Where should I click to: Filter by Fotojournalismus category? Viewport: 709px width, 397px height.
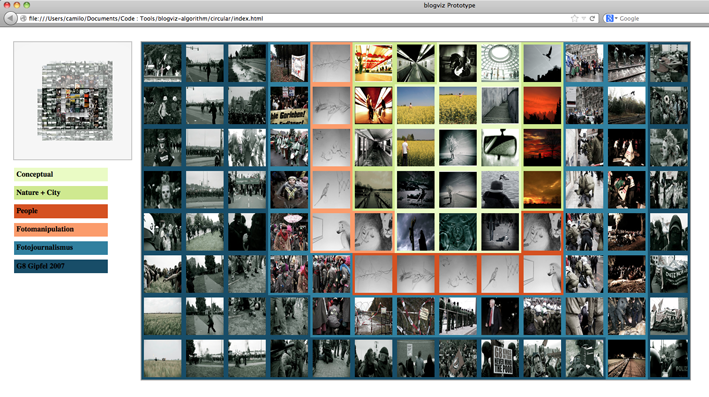click(61, 248)
